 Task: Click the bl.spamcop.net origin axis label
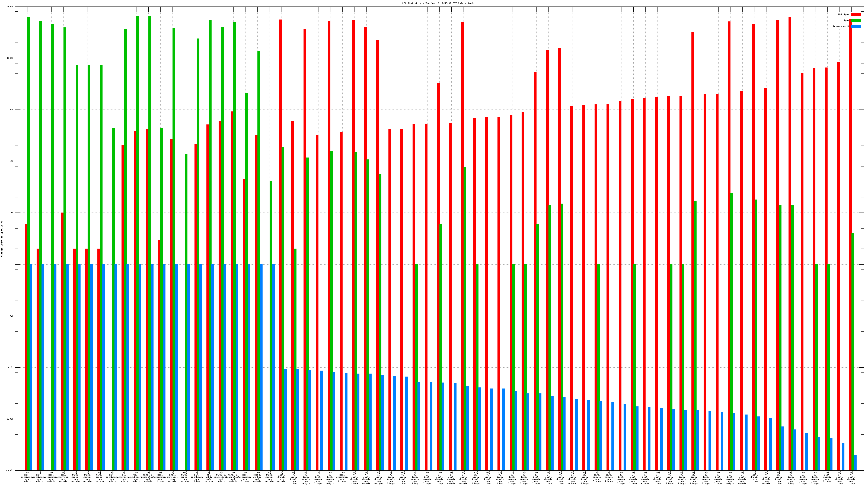pyautogui.click(x=124, y=477)
